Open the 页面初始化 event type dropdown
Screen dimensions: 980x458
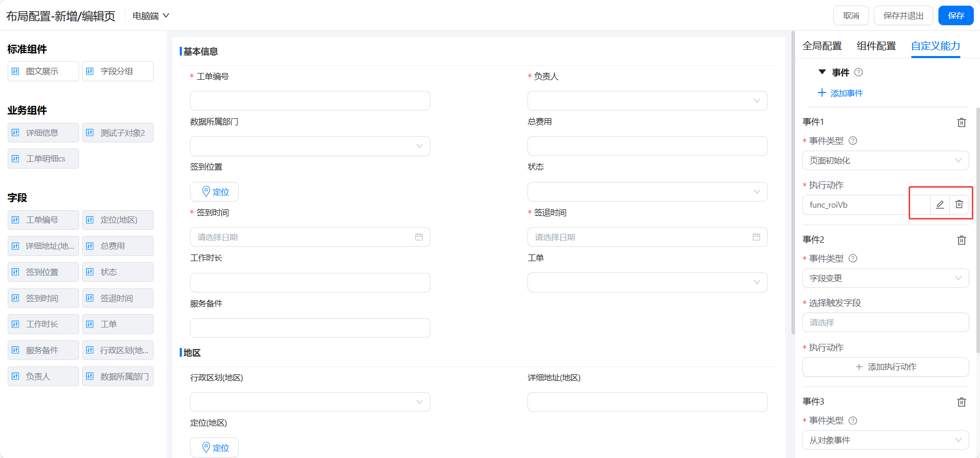885,160
